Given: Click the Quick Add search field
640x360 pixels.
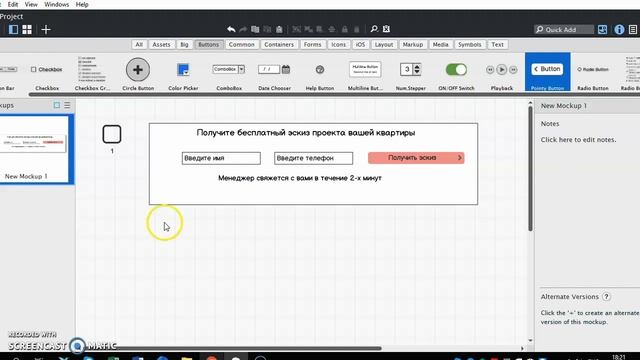Looking at the screenshot, I should pyautogui.click(x=564, y=29).
